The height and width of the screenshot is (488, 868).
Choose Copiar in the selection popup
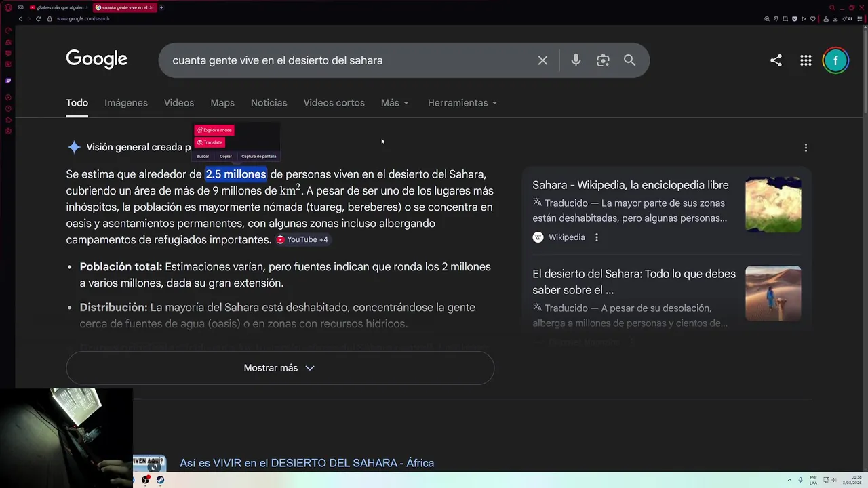tap(226, 157)
